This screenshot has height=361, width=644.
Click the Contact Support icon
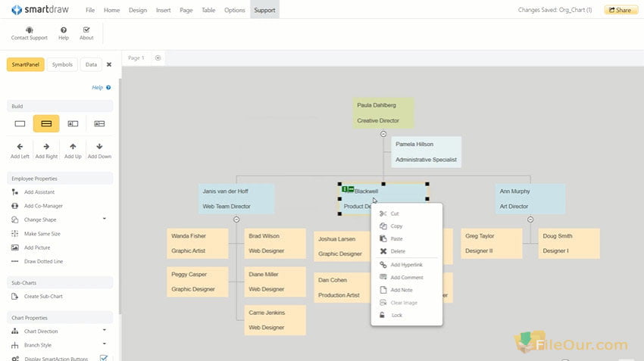tap(29, 29)
